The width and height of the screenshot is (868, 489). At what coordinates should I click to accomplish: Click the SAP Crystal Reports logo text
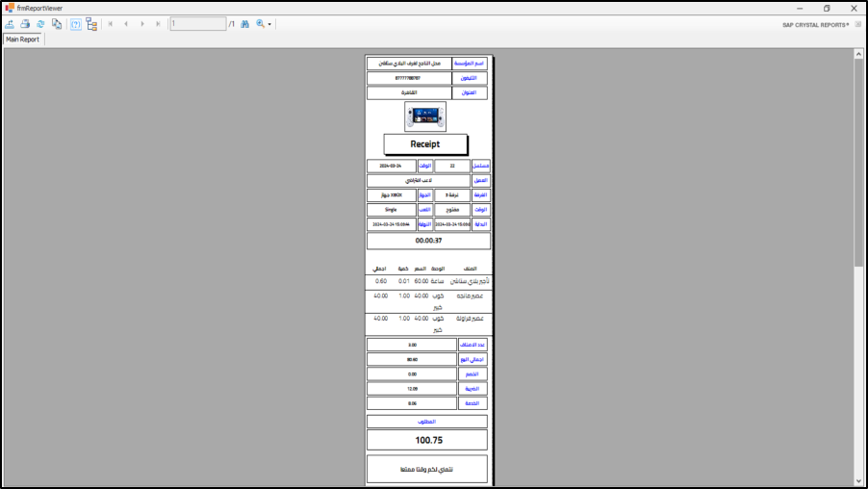pyautogui.click(x=815, y=24)
